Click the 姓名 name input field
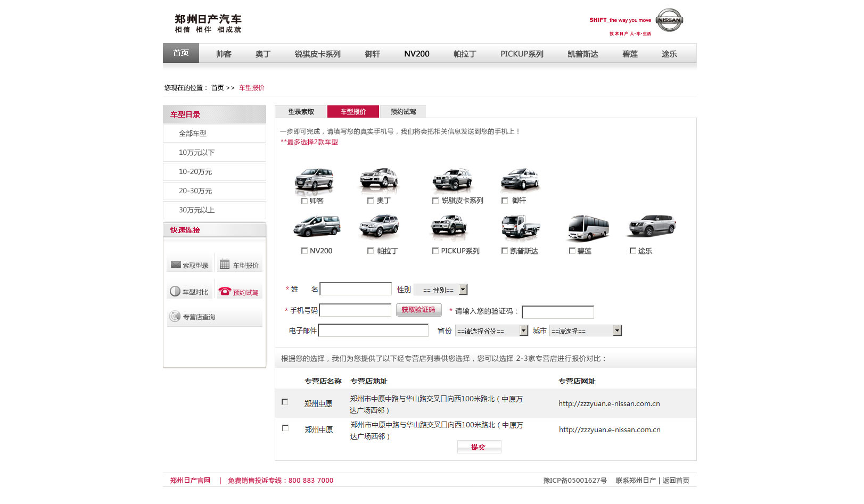The width and height of the screenshot is (864, 504). tap(356, 289)
